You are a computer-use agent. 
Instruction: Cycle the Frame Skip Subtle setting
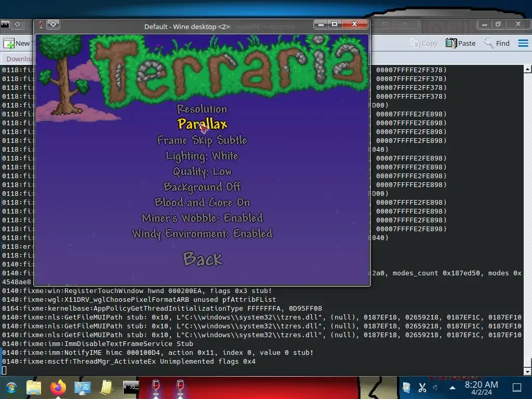coord(202,140)
